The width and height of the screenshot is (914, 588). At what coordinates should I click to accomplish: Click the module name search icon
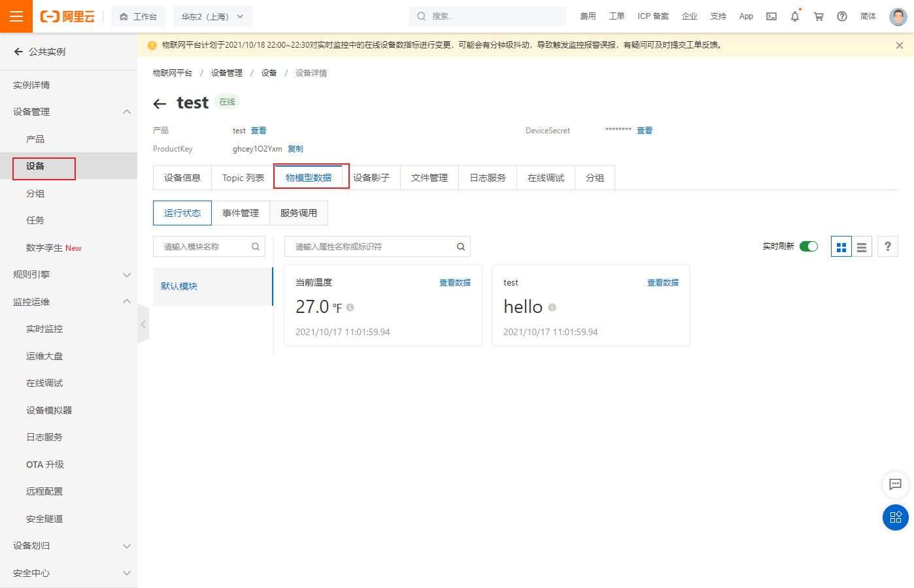click(256, 246)
